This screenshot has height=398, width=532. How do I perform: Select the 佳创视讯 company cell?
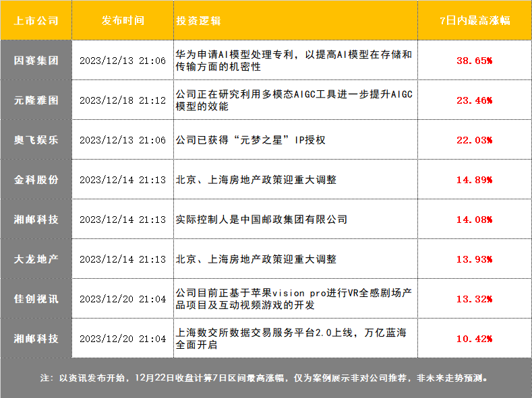pyautogui.click(x=36, y=299)
